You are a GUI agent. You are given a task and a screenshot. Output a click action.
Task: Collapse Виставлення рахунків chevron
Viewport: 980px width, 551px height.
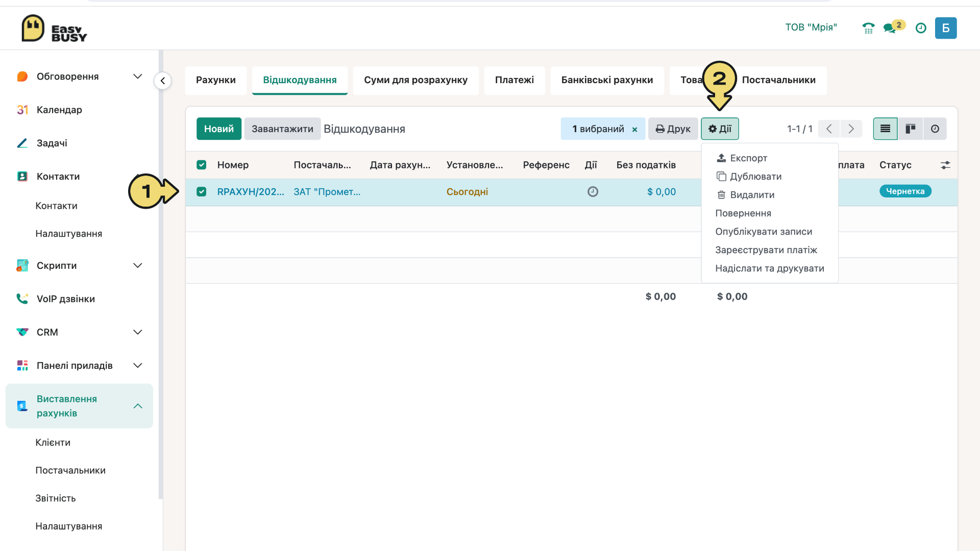[x=138, y=406]
